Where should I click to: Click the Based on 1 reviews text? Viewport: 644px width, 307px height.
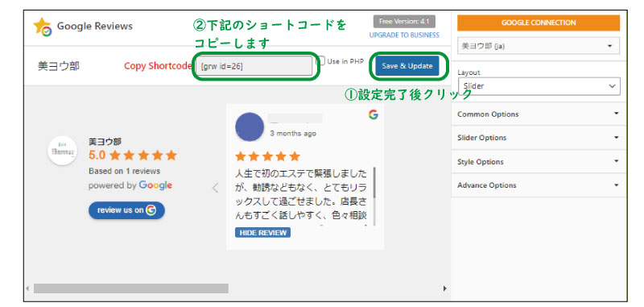click(125, 171)
